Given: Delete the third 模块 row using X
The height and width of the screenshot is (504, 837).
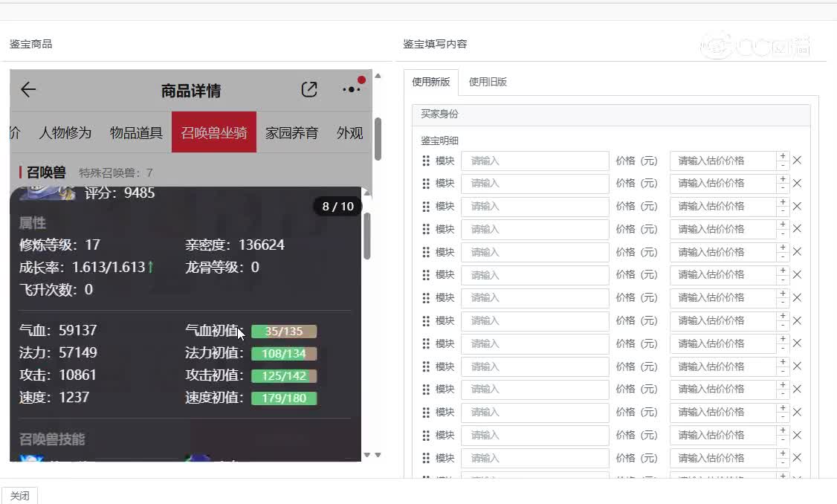Looking at the screenshot, I should [797, 207].
